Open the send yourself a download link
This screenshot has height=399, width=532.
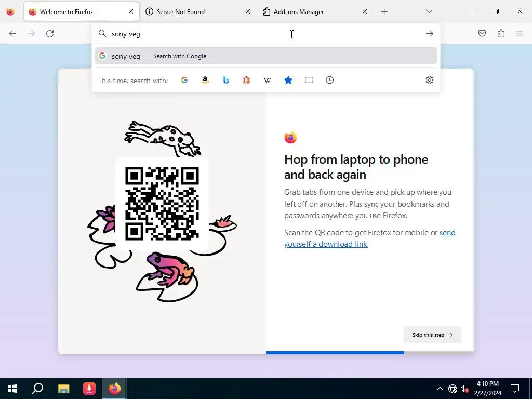click(370, 238)
